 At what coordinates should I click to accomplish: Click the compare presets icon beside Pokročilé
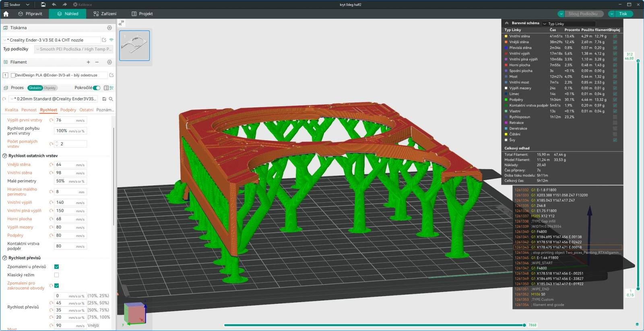(111, 88)
